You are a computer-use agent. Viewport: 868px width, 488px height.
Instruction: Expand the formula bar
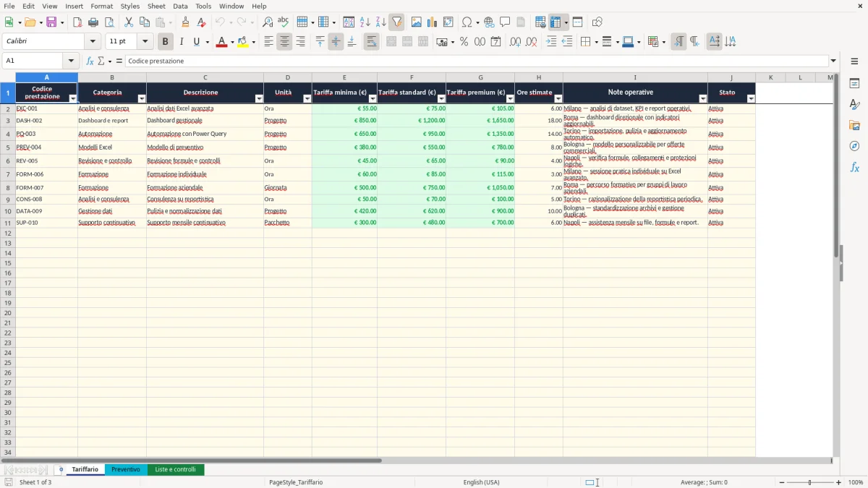834,61
